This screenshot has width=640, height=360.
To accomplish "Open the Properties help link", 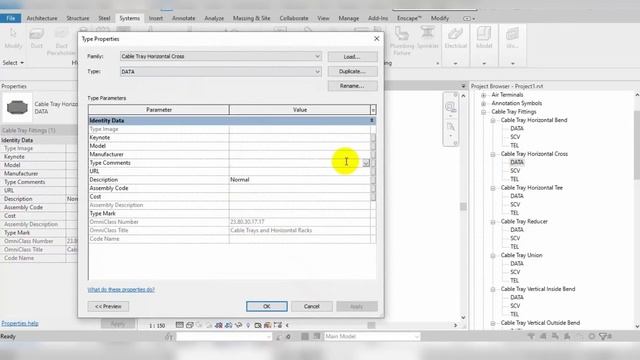I will pyautogui.click(x=20, y=323).
